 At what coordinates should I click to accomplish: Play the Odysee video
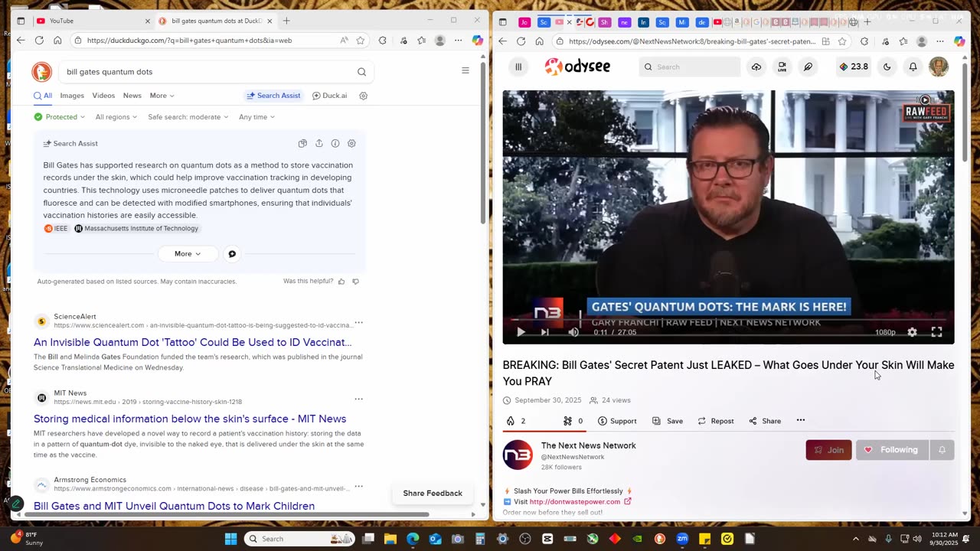click(521, 332)
